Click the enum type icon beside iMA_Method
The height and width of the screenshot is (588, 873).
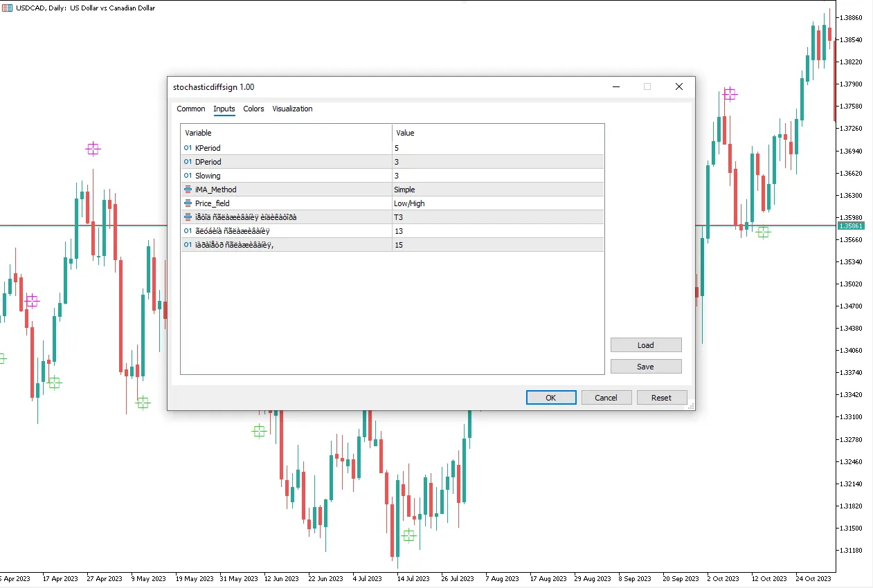click(x=188, y=190)
